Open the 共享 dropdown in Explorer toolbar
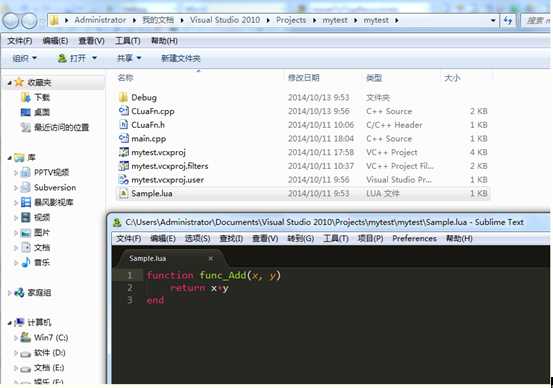The height and width of the screenshot is (388, 553). tap(129, 58)
